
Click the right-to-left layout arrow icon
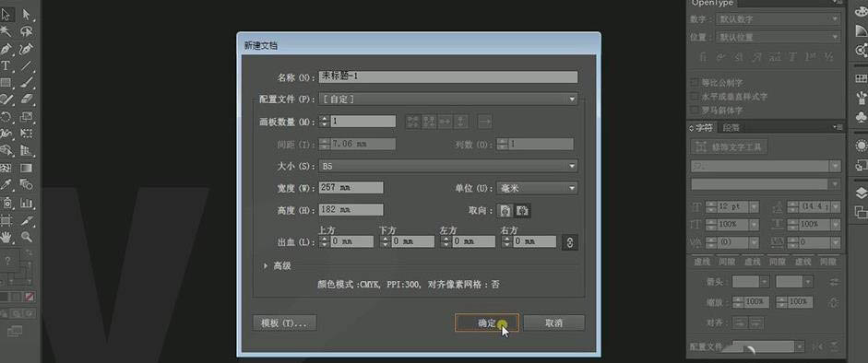coord(484,122)
